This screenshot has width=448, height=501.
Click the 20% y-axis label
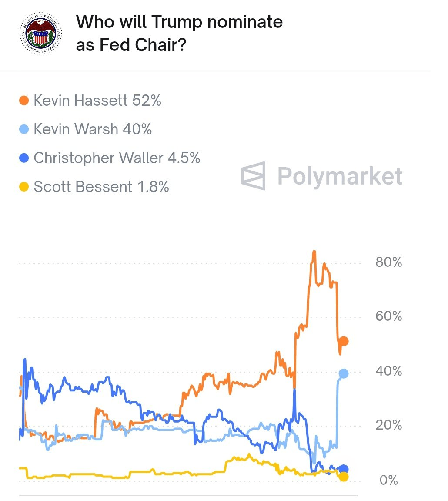tap(388, 425)
